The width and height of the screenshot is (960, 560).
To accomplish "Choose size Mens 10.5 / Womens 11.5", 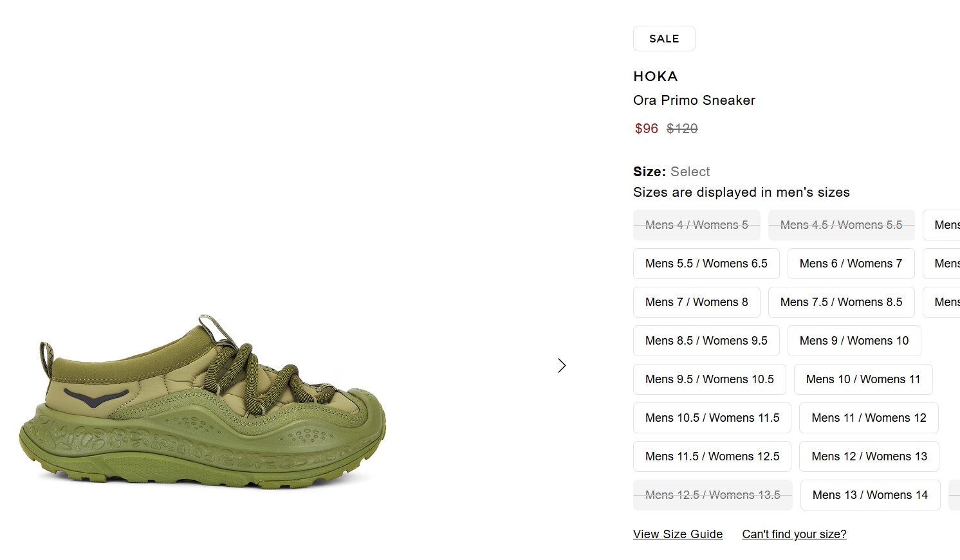I will [x=712, y=418].
